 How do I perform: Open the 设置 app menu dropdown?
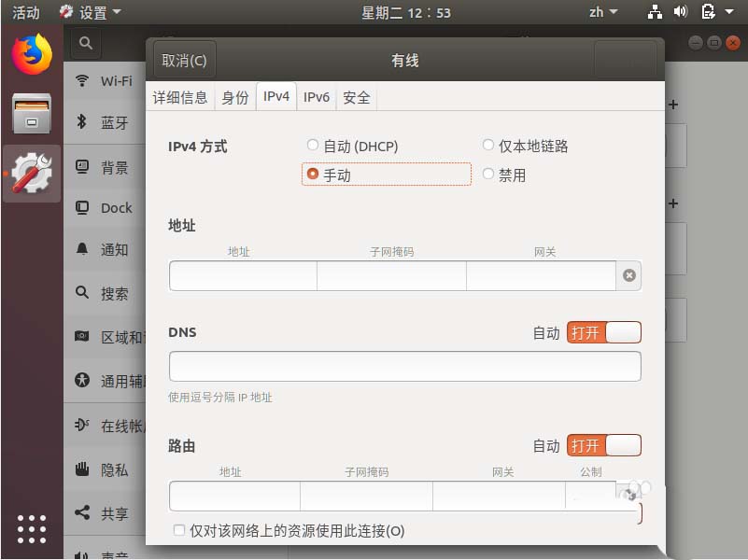(91, 12)
